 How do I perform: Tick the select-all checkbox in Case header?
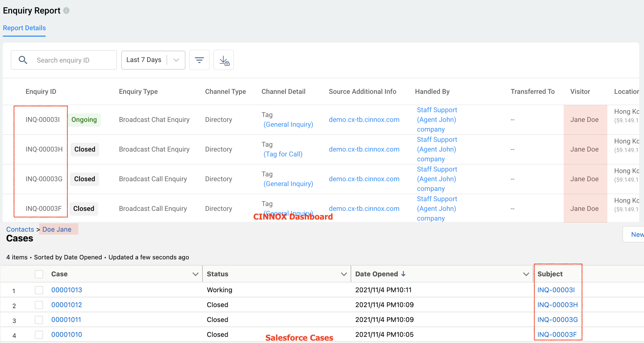[x=39, y=274]
